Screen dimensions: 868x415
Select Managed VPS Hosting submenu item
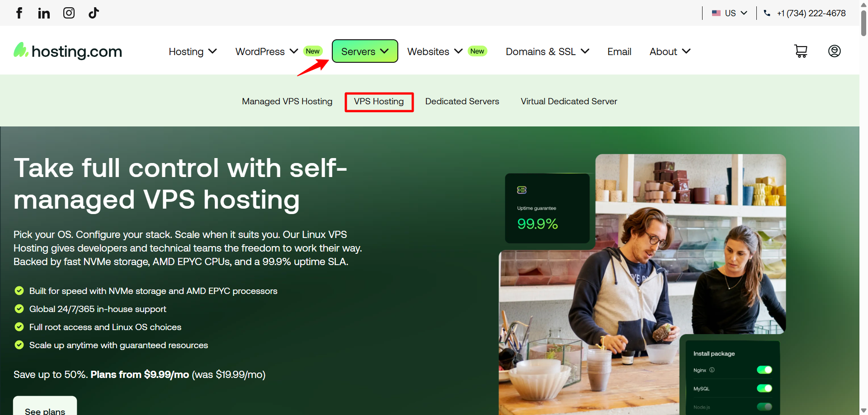[x=287, y=101]
